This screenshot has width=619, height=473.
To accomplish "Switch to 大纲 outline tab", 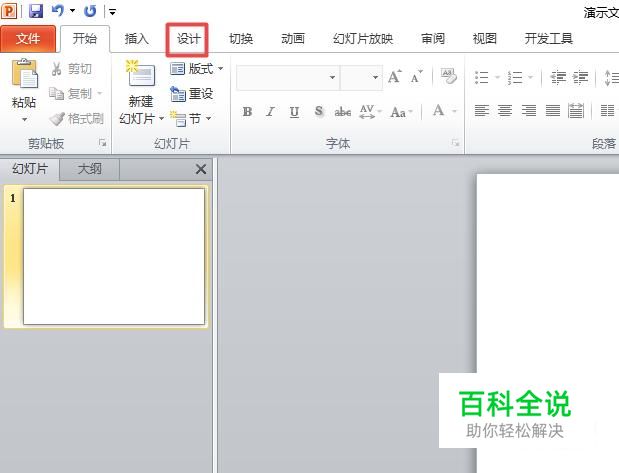I will click(x=90, y=169).
